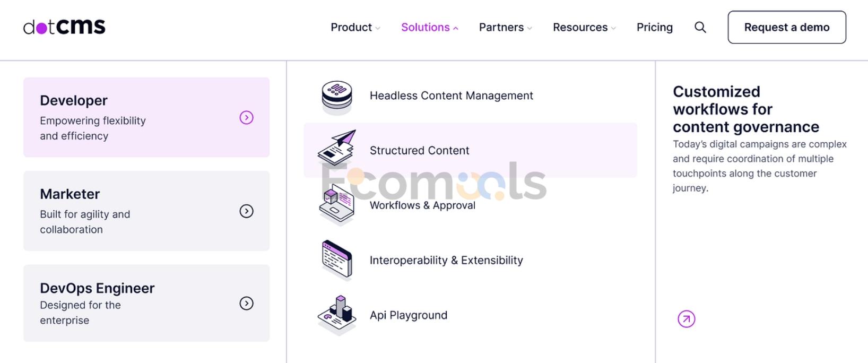Screen dimensions: 868x363
Task: Click the Customized workflows for content governance heading
Action: [745, 109]
